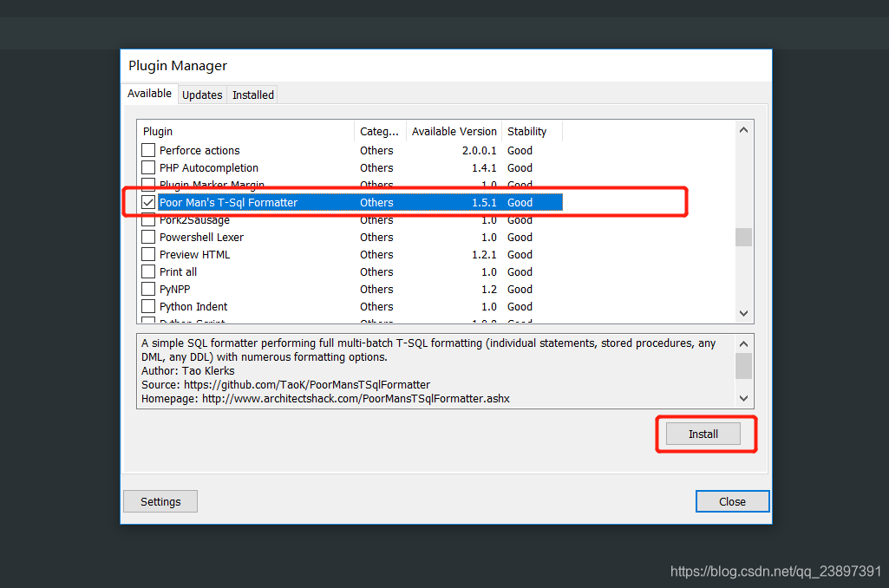Sort list by Plugin column header
Image resolution: width=889 pixels, height=588 pixels.
(245, 131)
